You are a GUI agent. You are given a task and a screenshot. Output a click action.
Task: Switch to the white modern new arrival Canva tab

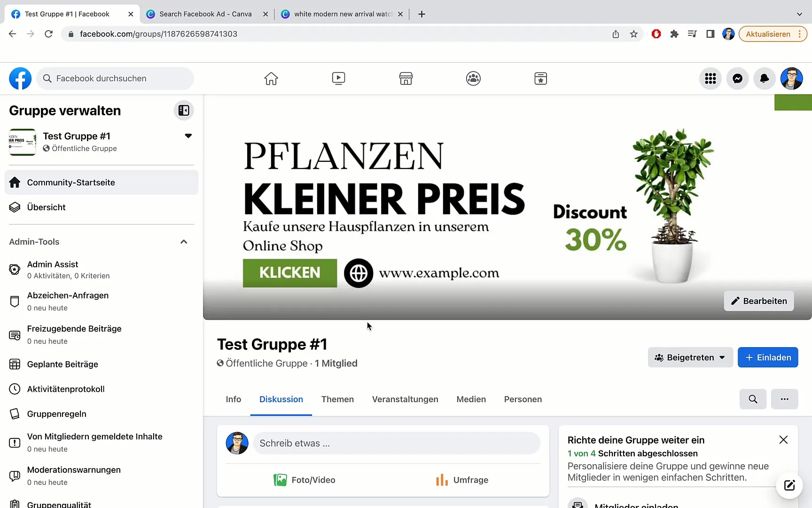(x=343, y=14)
